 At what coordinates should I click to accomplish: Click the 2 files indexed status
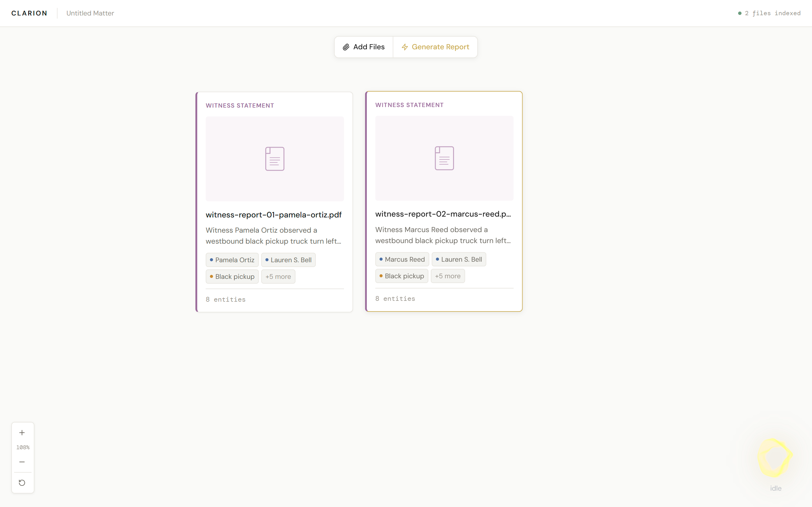coord(772,13)
